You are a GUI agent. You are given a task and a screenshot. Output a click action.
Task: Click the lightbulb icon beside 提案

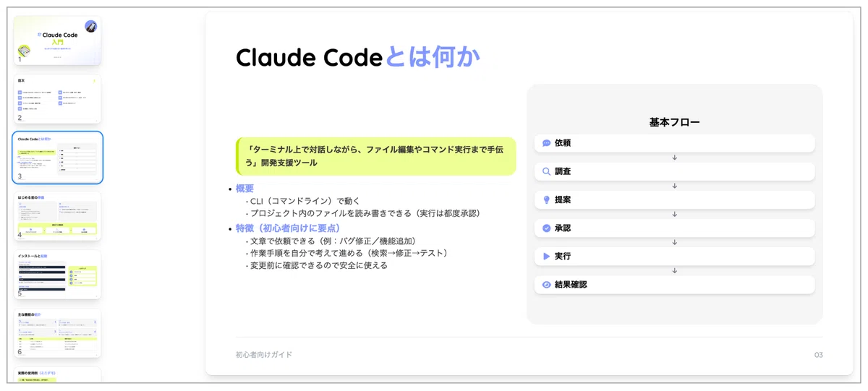pos(547,199)
